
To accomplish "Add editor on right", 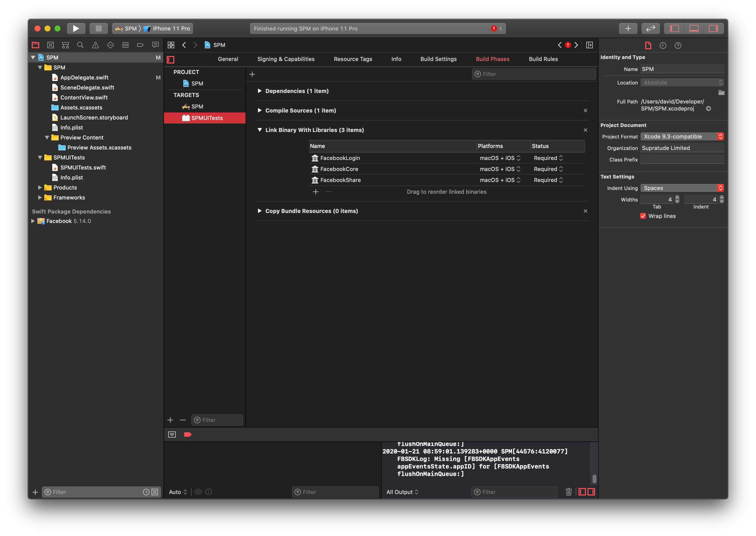I will pos(589,45).
